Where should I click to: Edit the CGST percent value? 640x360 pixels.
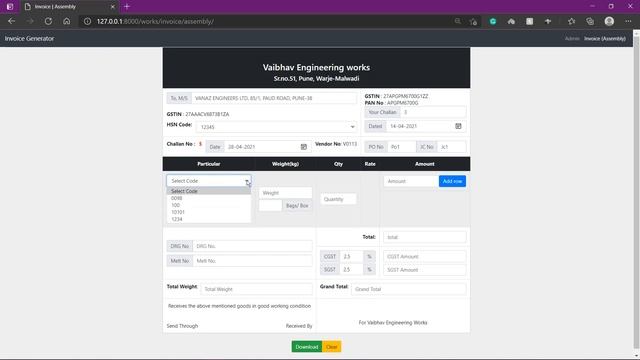[x=351, y=256]
